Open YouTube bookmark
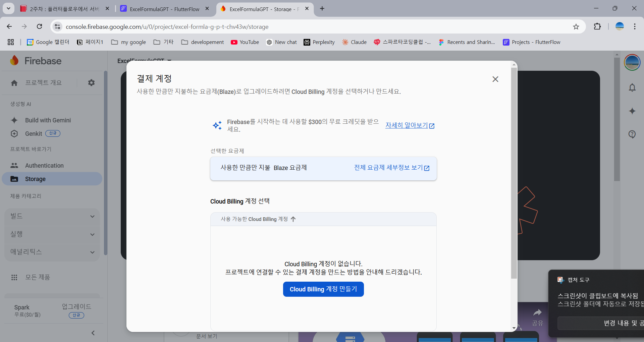Image resolution: width=644 pixels, height=342 pixels. (x=245, y=42)
